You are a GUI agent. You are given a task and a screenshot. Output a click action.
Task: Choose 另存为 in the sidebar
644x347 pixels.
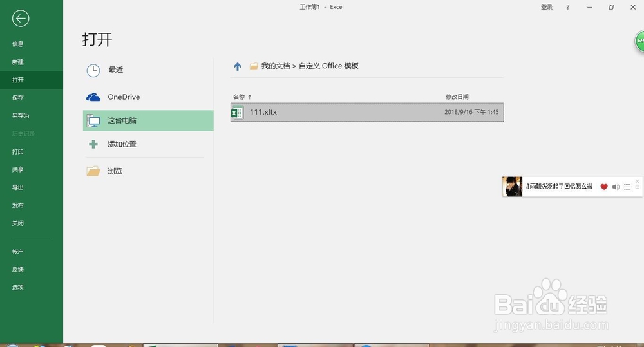click(x=21, y=116)
